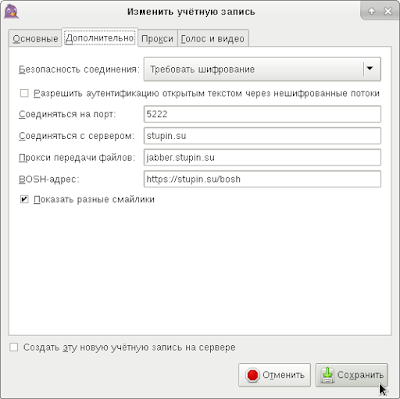This screenshot has width=400, height=399.
Task: Click file transfer proxy field jabber.stupin.su
Action: (x=262, y=157)
